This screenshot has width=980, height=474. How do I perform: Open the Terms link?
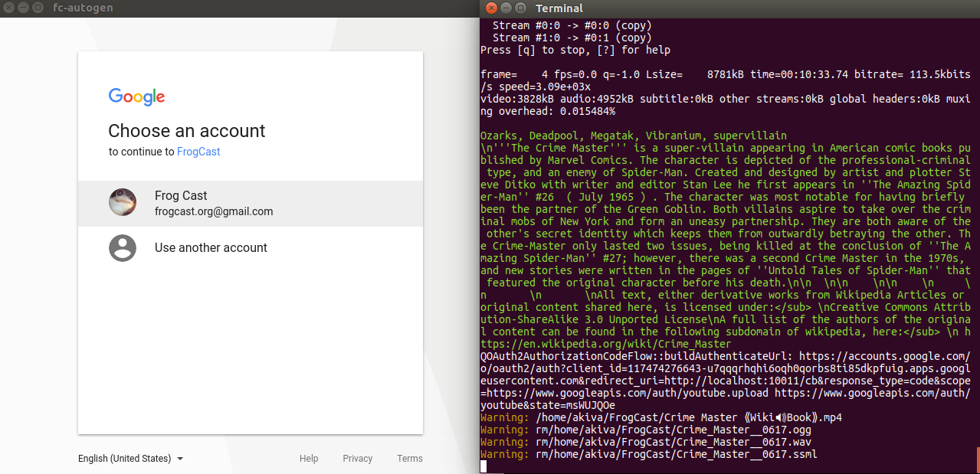[410, 459]
